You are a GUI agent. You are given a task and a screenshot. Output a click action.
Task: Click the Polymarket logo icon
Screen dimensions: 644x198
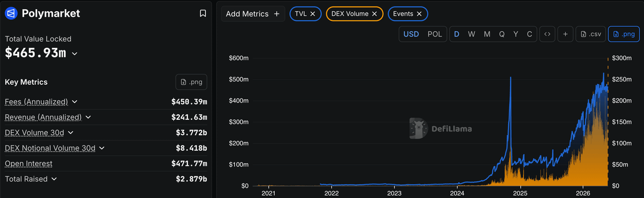(11, 13)
